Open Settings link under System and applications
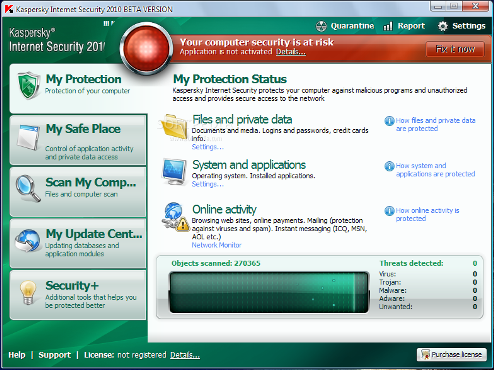 point(207,184)
